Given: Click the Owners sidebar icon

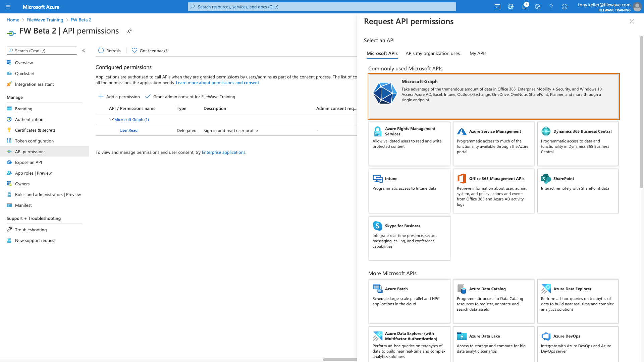Looking at the screenshot, I should tap(9, 184).
